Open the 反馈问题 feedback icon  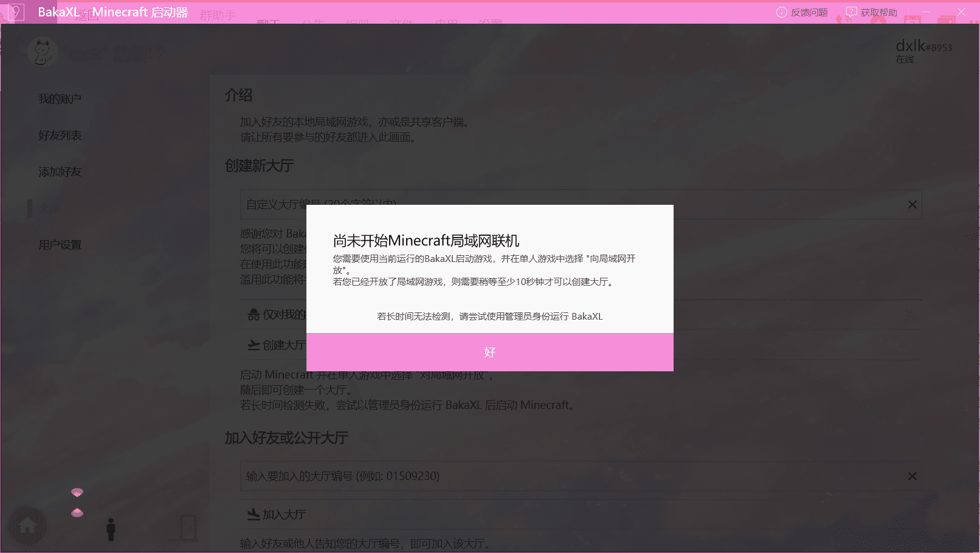[x=781, y=12]
